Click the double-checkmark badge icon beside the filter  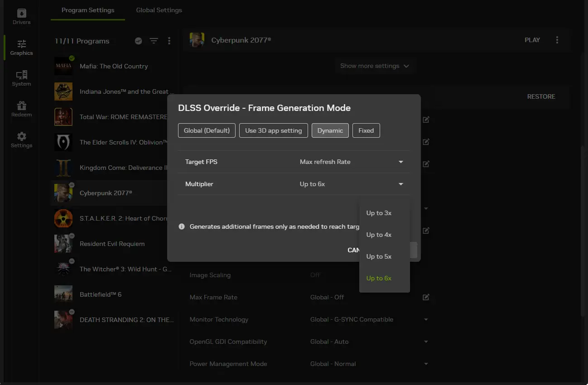pyautogui.click(x=139, y=41)
